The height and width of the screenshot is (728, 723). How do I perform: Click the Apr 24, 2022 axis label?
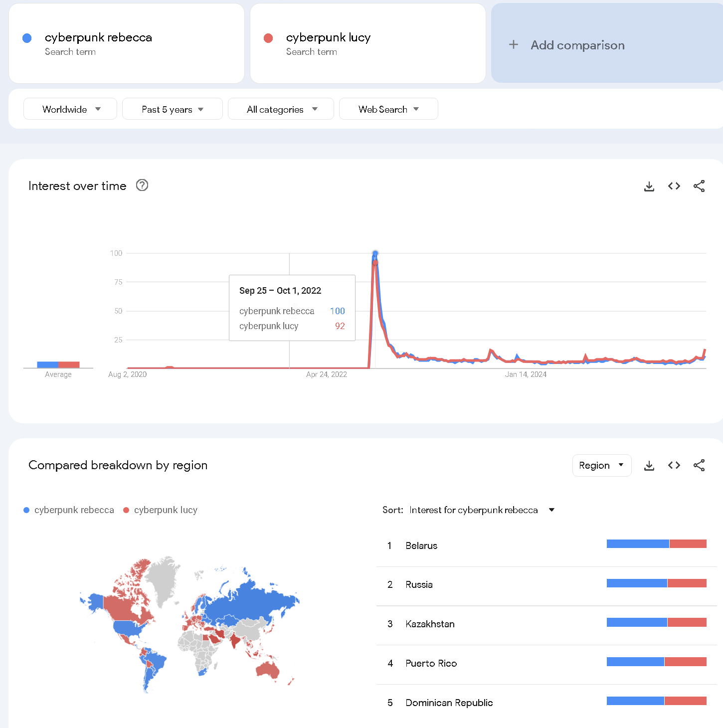[x=327, y=374]
